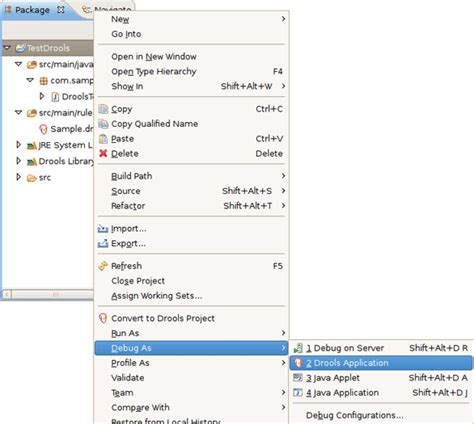
Task: Choose Go Into
Action: coord(192,34)
